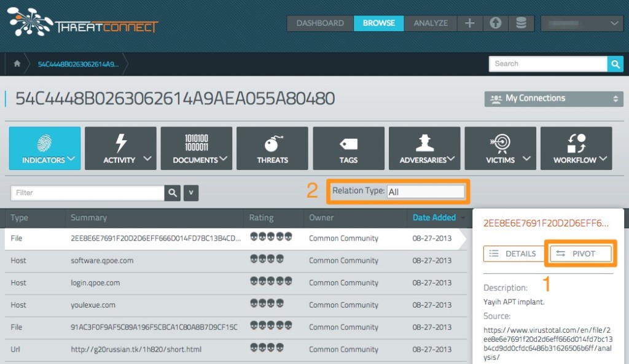
Task: Expand filter options with V button
Action: point(191,193)
